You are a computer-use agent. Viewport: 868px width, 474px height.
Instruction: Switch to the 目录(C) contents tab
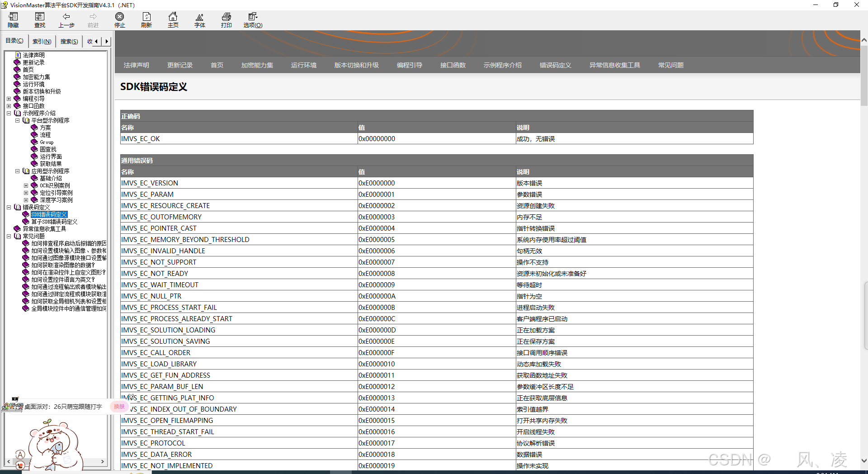(14, 41)
